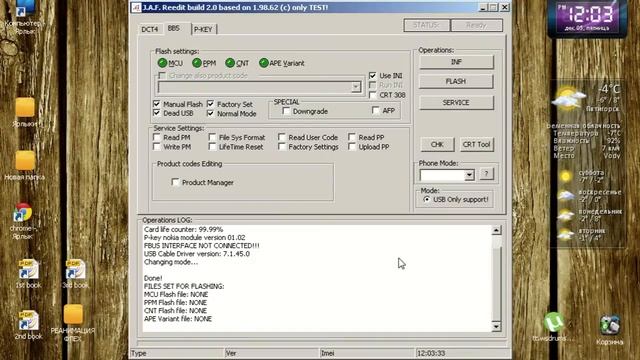Click 'FBUS INTERFACE NOT CONNECTED!!!' log line
Screen dimensions: 640x360
pos(202,246)
